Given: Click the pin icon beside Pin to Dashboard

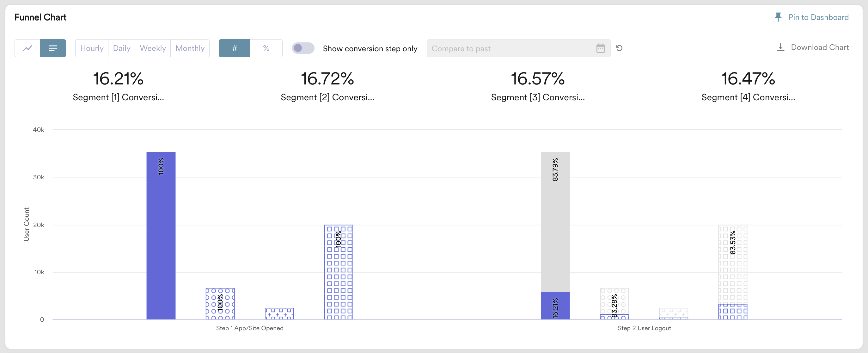Looking at the screenshot, I should [x=778, y=17].
